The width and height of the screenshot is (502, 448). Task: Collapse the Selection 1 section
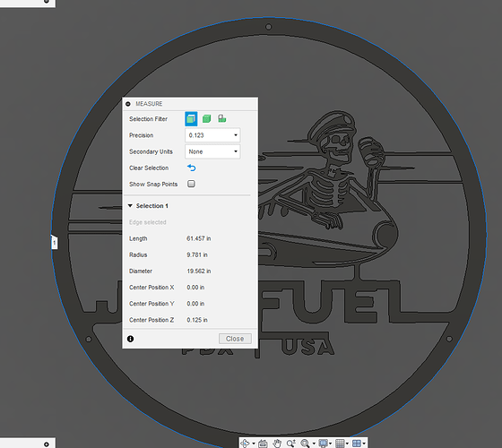tap(130, 206)
